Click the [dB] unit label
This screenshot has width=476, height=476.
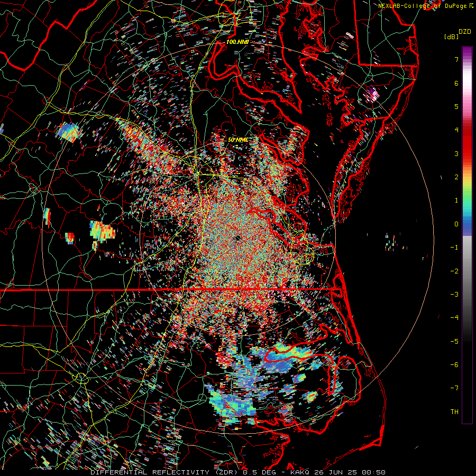[451, 36]
